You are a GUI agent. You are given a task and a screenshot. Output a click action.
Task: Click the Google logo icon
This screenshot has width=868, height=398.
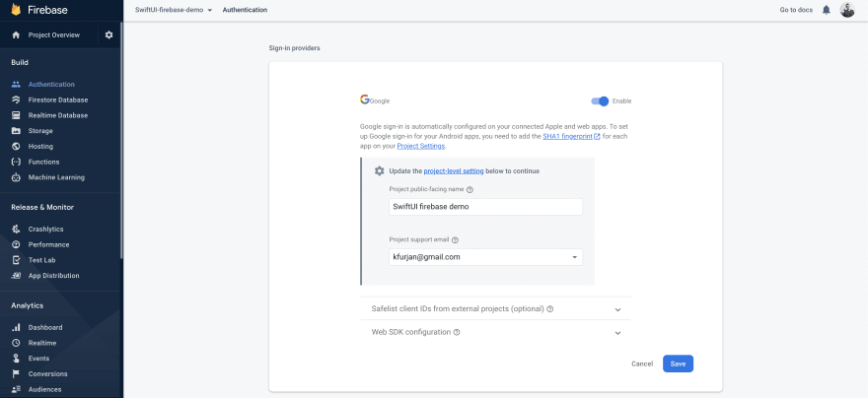pos(364,99)
